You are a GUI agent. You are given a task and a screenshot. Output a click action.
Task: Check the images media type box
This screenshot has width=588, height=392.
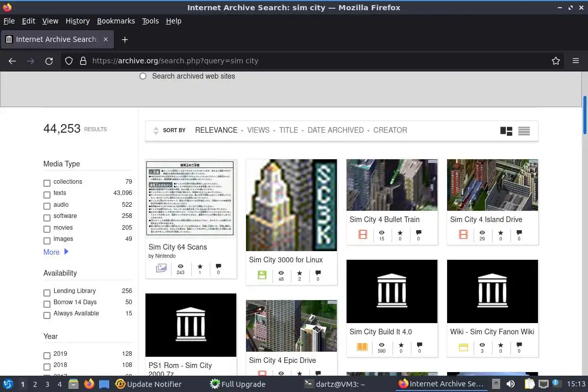point(47,240)
